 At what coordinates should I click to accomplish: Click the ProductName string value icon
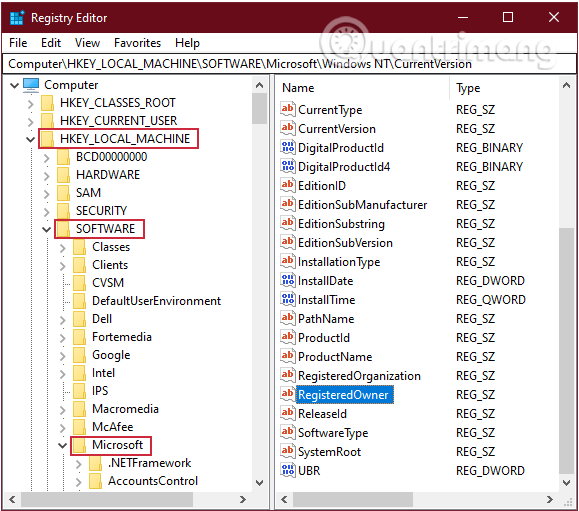coord(288,356)
